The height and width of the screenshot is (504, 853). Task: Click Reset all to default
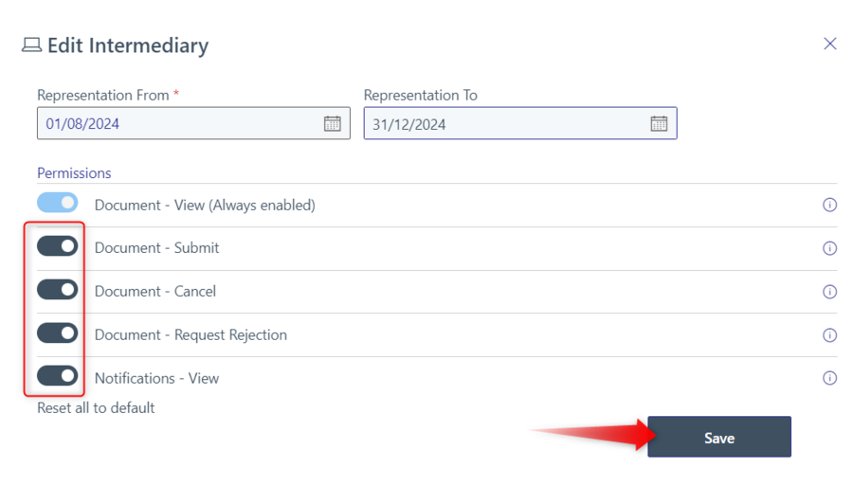(96, 407)
